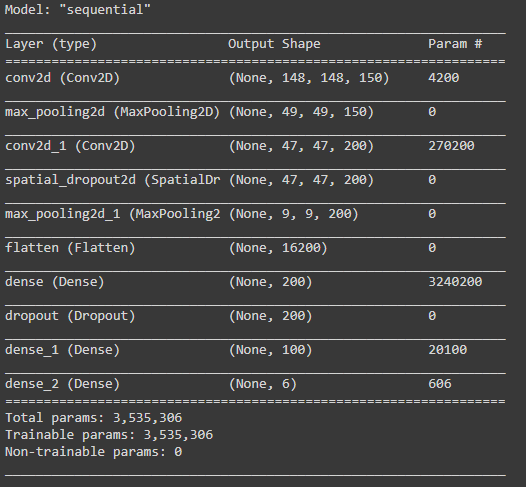Select conv2d_1 (Conv2D) layer name
The image size is (526, 487).
tap(70, 146)
